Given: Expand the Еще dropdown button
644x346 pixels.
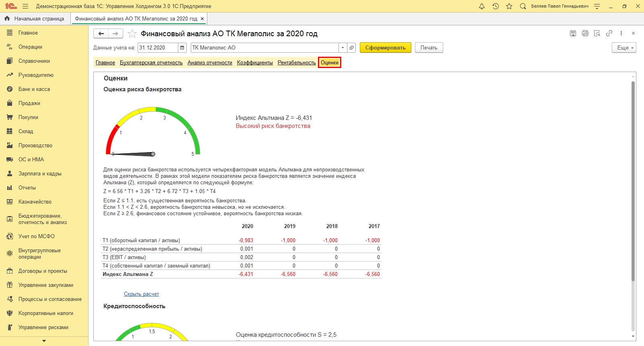Looking at the screenshot, I should coord(624,47).
